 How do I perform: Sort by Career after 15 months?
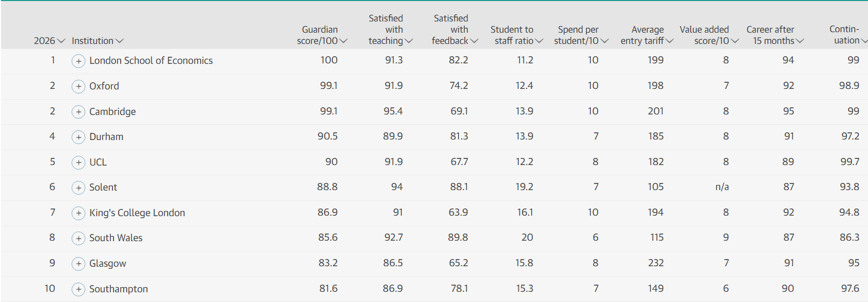coord(775,35)
